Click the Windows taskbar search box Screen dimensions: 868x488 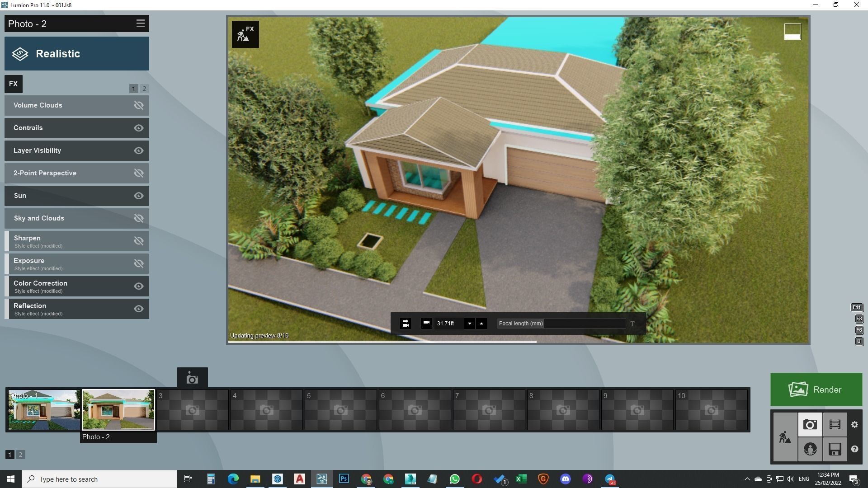[99, 479]
